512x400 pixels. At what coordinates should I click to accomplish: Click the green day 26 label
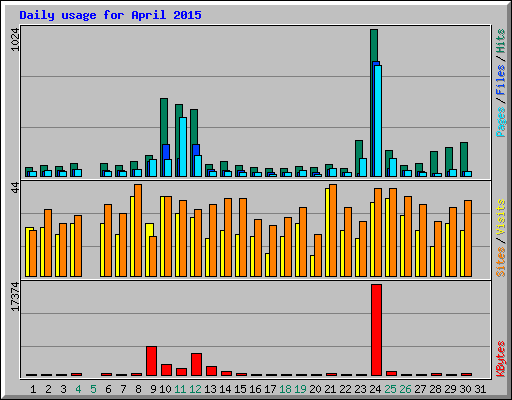pyautogui.click(x=405, y=389)
